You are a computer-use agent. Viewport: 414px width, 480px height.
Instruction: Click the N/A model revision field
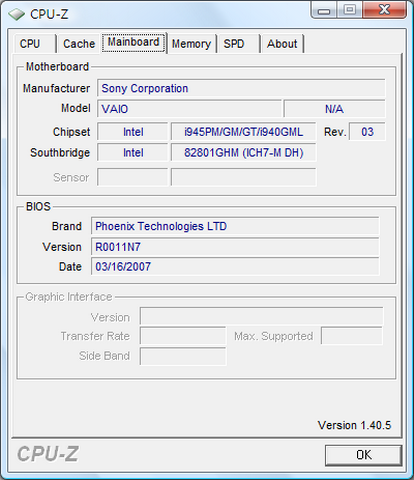(x=334, y=109)
